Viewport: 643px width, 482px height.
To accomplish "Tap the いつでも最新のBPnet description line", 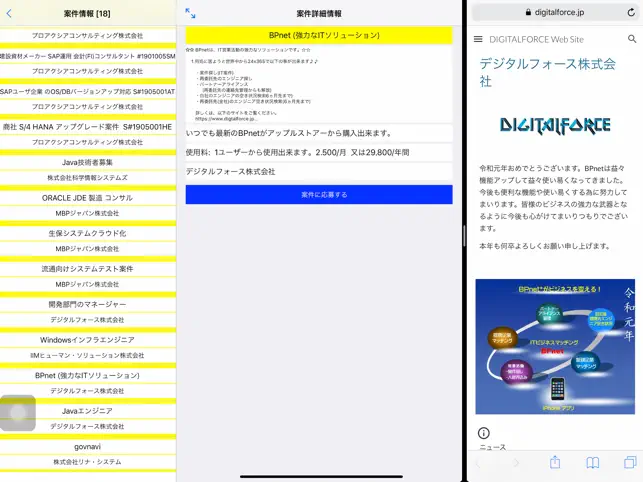I will (319, 133).
